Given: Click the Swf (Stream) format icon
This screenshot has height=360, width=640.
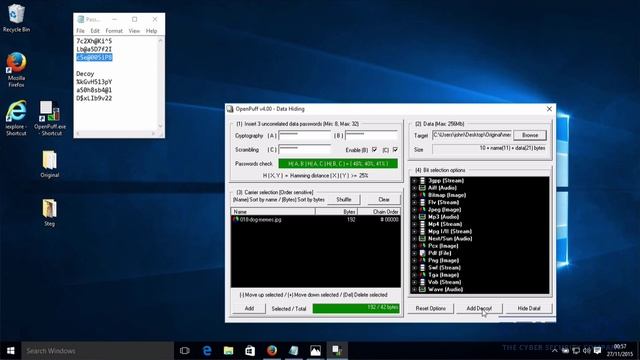Looking at the screenshot, I should [x=422, y=268].
